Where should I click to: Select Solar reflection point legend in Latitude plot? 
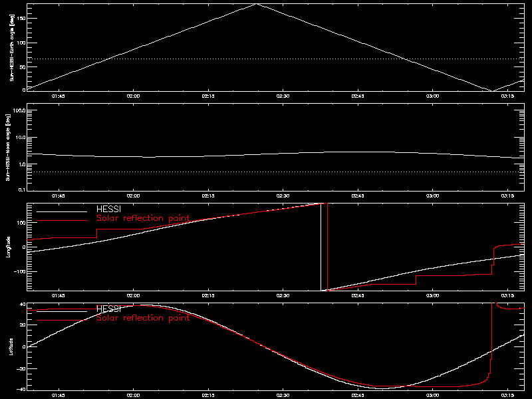click(x=143, y=318)
